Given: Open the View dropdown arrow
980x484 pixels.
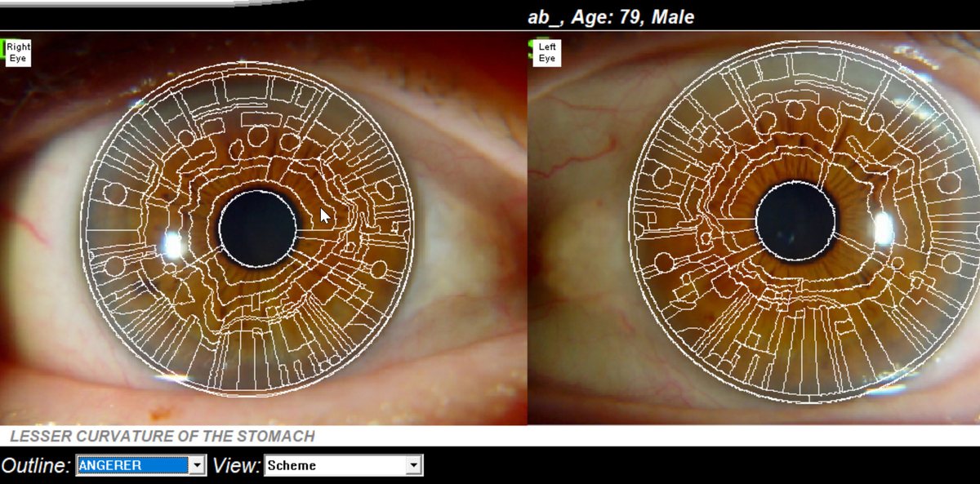Looking at the screenshot, I should (x=414, y=465).
